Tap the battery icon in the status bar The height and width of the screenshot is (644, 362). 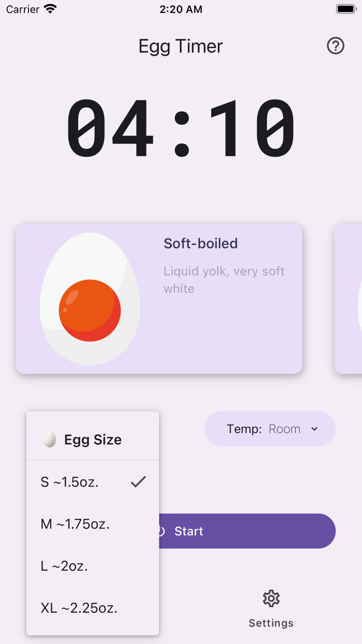pyautogui.click(x=345, y=8)
